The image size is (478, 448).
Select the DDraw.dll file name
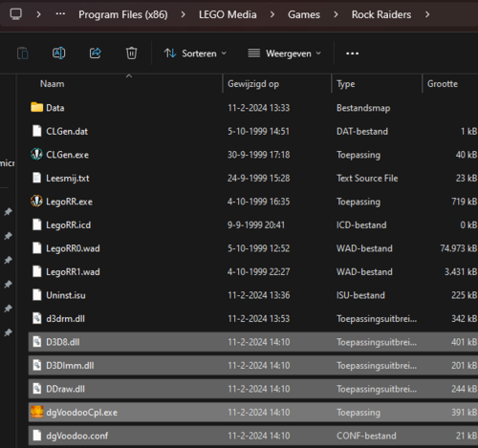(x=65, y=389)
